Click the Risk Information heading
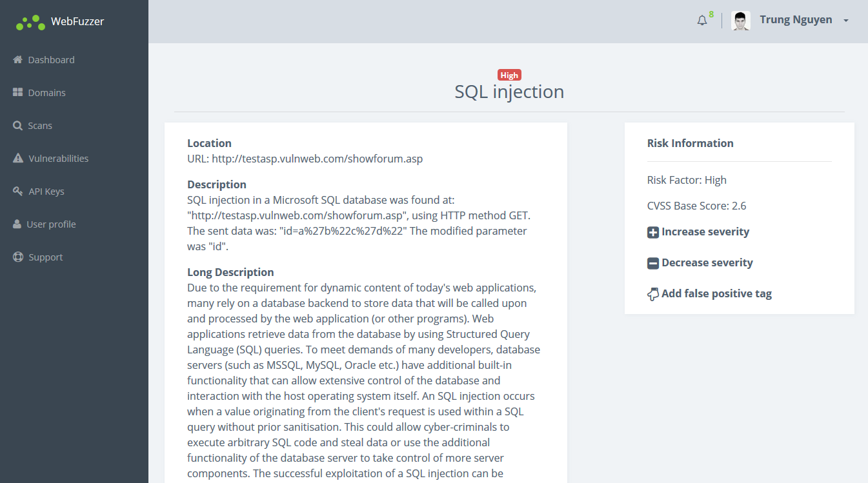This screenshot has height=483, width=868. point(691,143)
